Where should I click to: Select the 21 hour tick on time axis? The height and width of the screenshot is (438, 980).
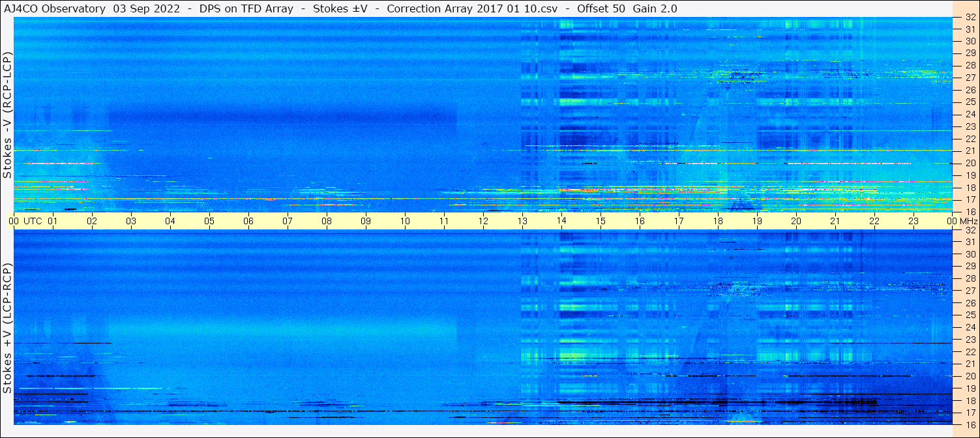(835, 221)
